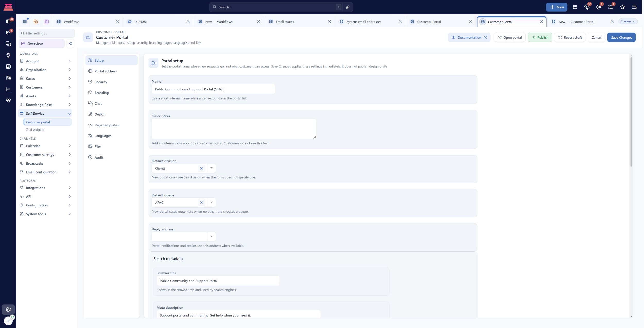The image size is (644, 328).
Task: Click the Description text area
Action: coord(234,129)
